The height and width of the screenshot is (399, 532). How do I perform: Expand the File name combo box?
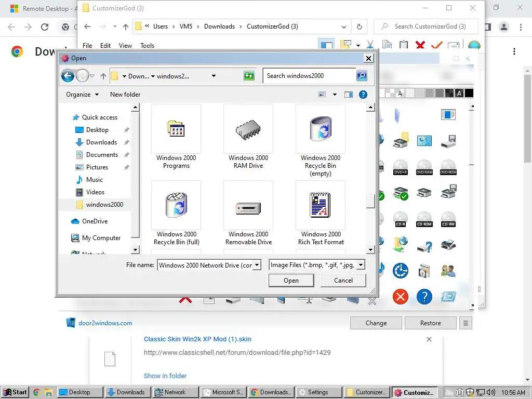tap(257, 265)
